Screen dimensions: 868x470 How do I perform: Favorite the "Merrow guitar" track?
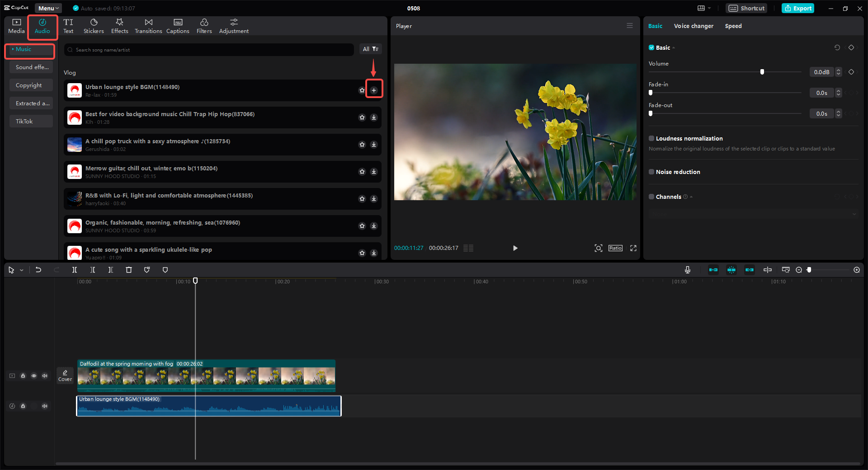click(362, 172)
